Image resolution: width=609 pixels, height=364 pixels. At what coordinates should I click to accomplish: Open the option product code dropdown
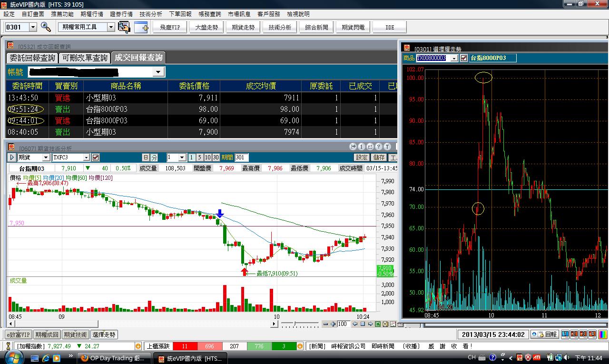(x=454, y=58)
